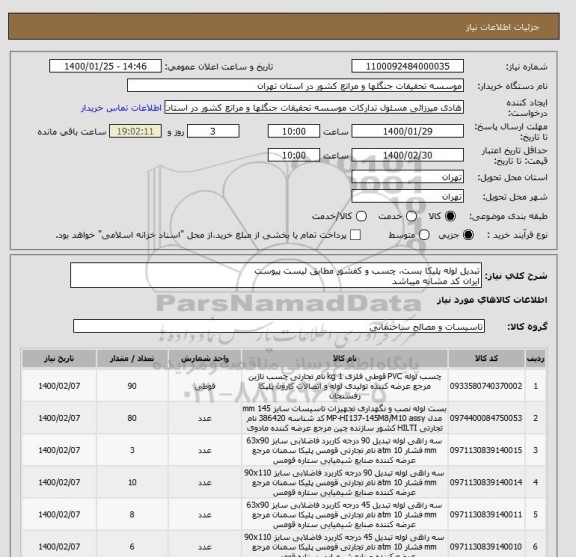
Task: Click the request creator field هادی میرزائی
Action: click(314, 108)
